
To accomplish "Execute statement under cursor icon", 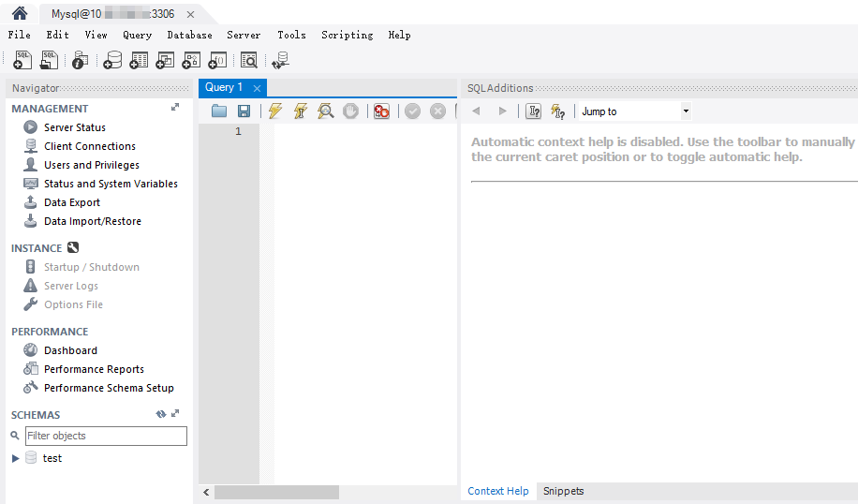I will (x=301, y=111).
